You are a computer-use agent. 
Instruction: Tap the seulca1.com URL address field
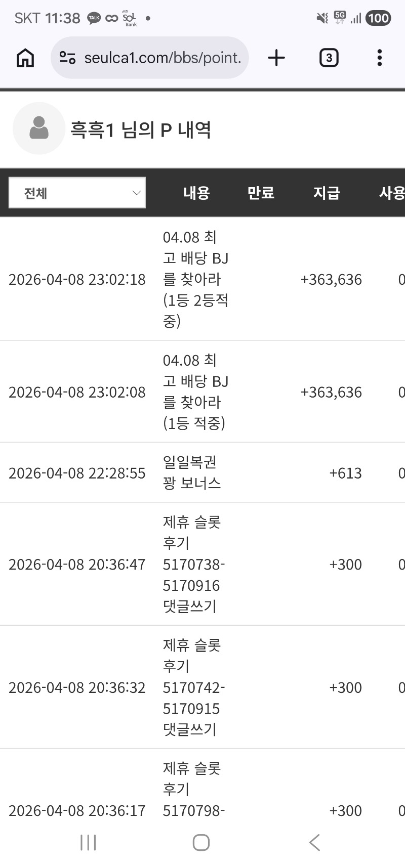point(162,58)
